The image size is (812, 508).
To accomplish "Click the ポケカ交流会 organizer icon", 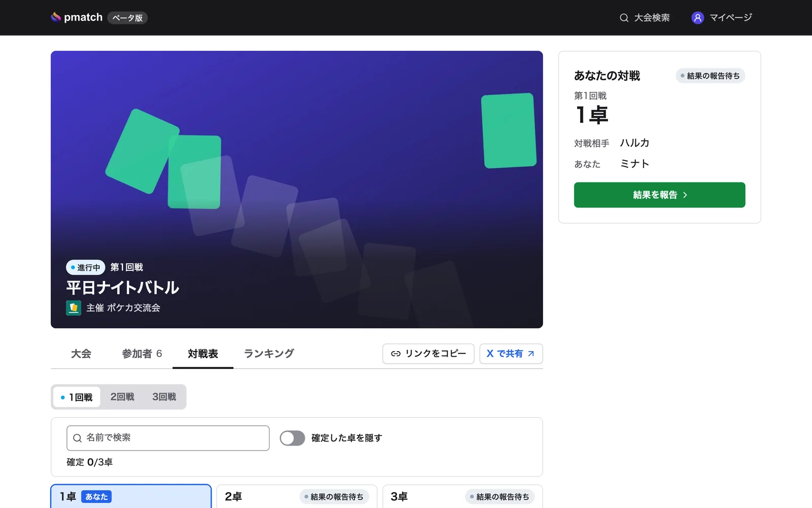I will tap(74, 308).
